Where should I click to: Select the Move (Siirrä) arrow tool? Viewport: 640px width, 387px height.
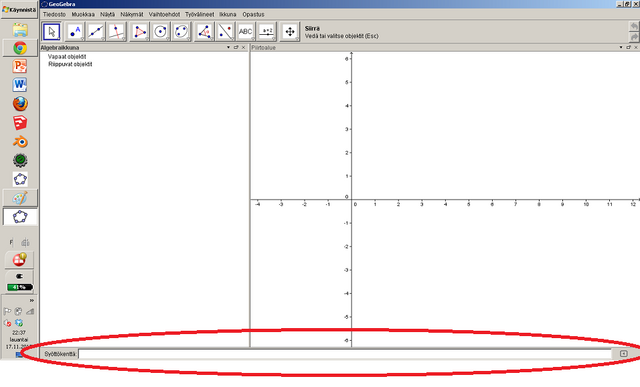click(51, 31)
